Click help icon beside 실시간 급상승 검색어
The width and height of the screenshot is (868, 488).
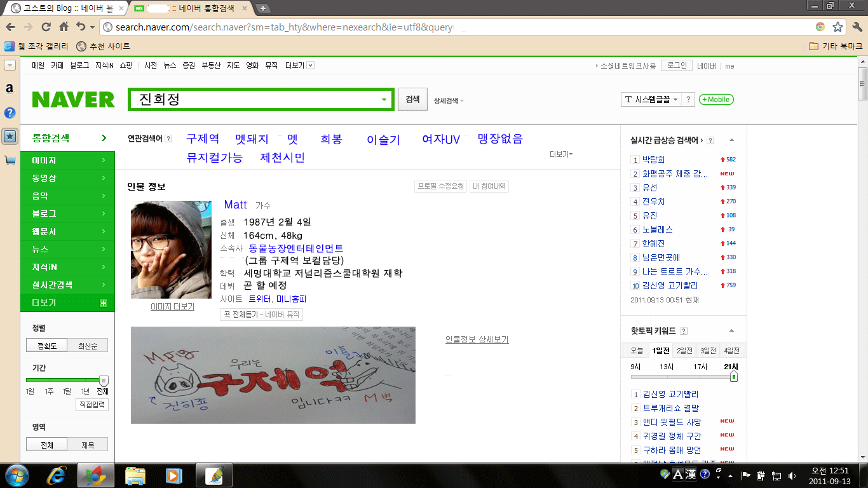pyautogui.click(x=710, y=140)
